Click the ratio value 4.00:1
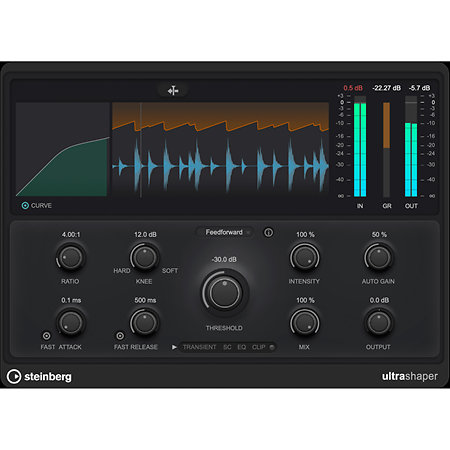This screenshot has height=450, width=450. coord(71,235)
